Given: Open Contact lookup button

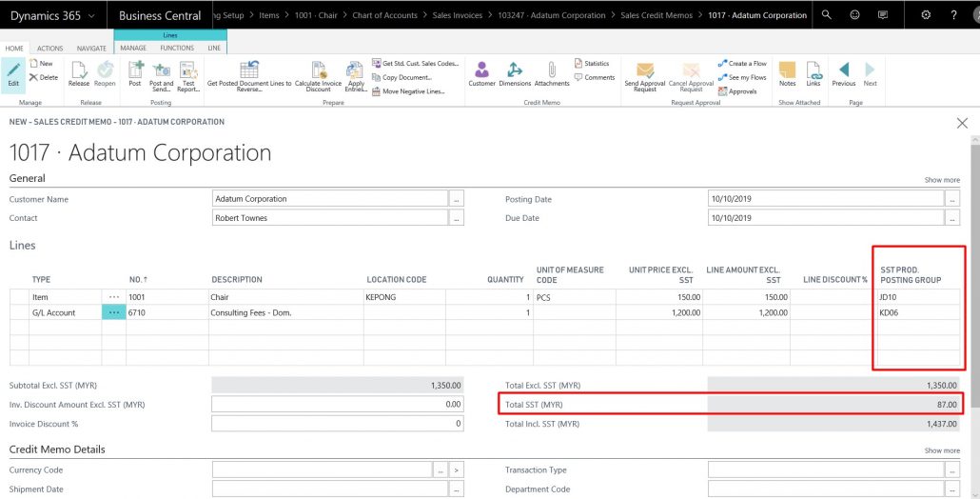Looking at the screenshot, I should 457,218.
